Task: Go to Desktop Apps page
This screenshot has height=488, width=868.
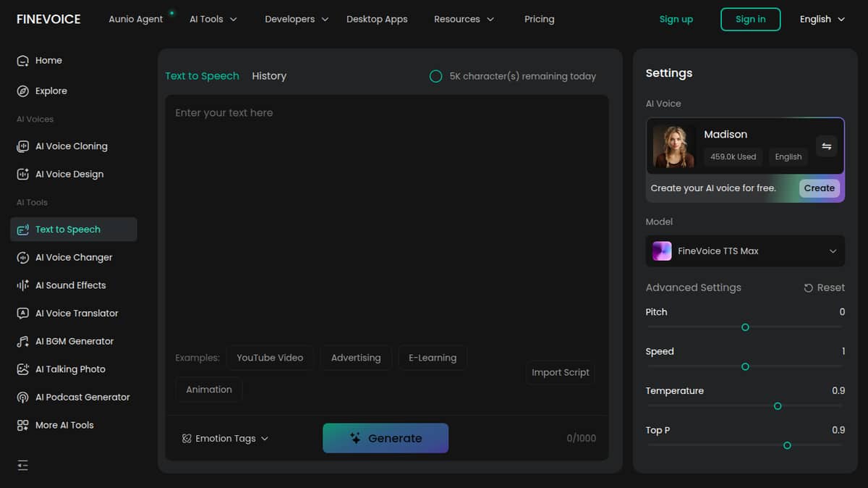Action: pos(377,20)
